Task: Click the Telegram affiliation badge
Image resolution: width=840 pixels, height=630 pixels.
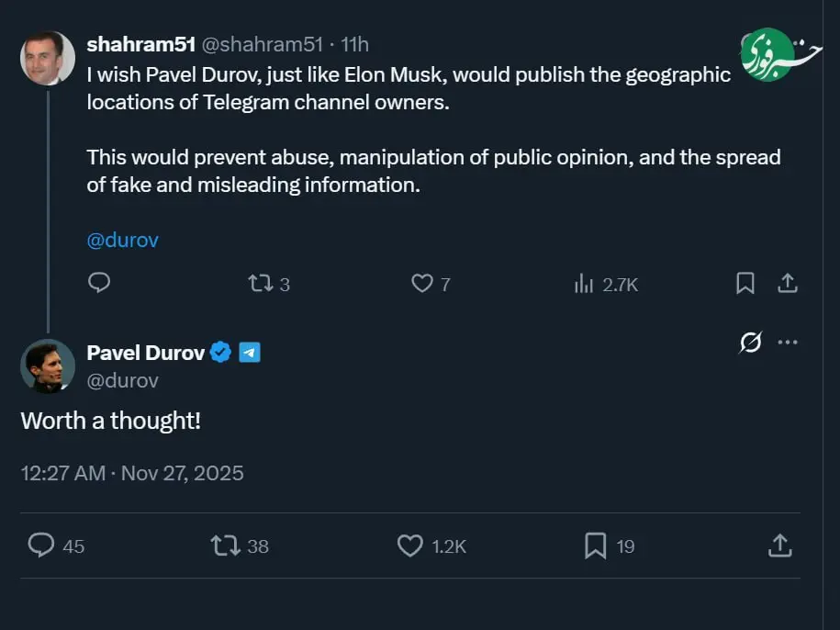Action: 250,352
